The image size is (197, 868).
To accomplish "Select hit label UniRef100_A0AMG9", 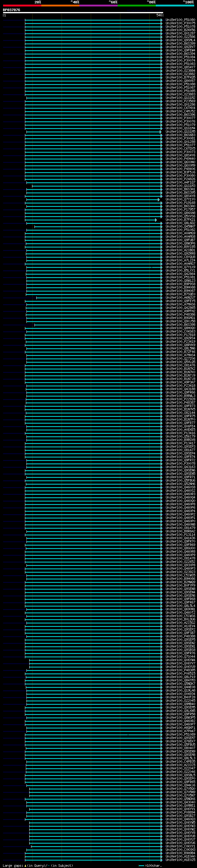I will point(180,233).
